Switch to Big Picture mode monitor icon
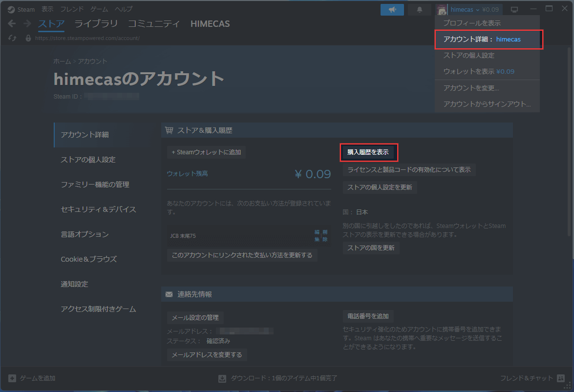 (514, 9)
